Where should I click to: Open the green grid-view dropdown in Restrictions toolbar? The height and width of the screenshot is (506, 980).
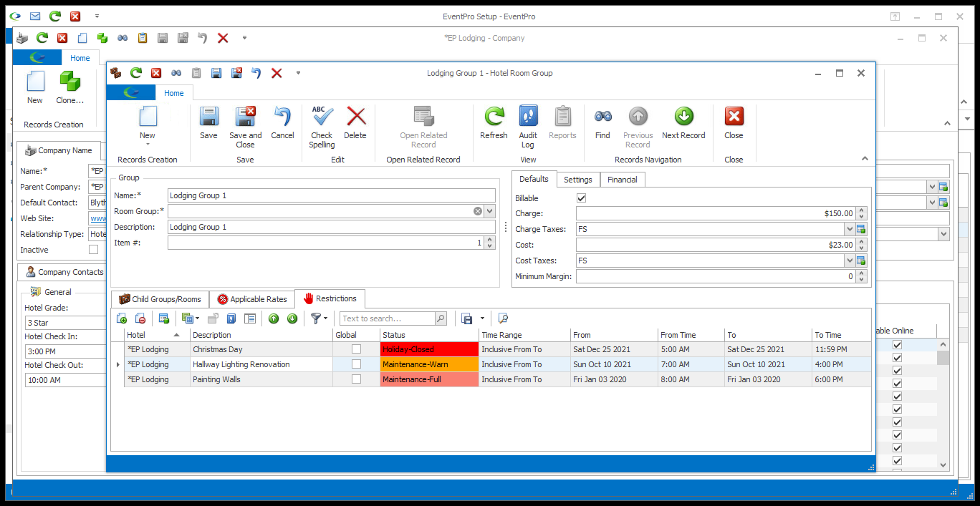click(x=191, y=318)
